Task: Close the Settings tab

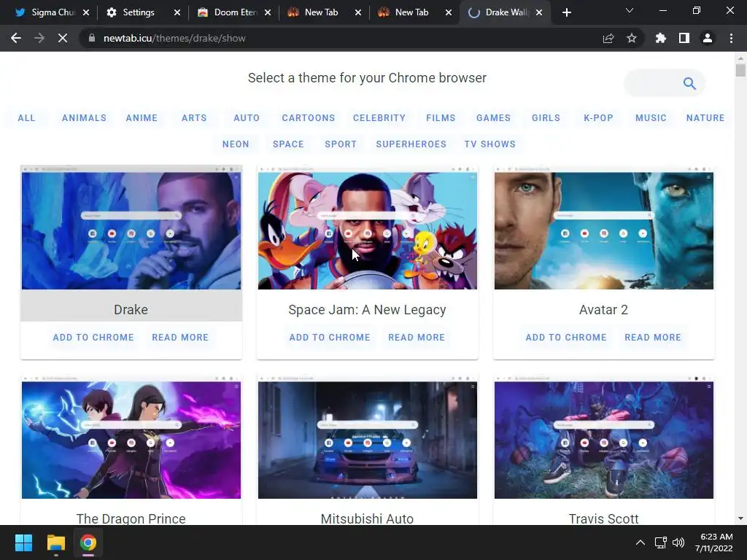Action: coord(177,12)
